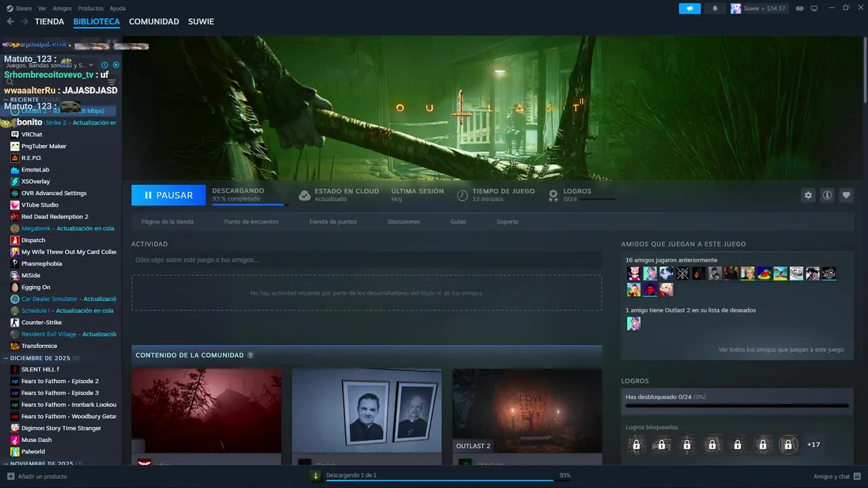Open the Amigos menu
The image size is (868, 488).
[x=62, y=8]
